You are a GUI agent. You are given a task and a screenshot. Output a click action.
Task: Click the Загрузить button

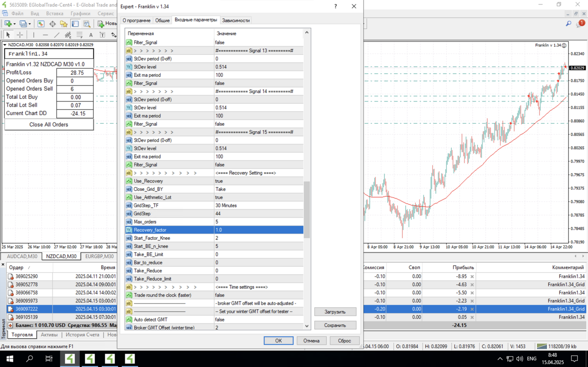click(x=335, y=312)
